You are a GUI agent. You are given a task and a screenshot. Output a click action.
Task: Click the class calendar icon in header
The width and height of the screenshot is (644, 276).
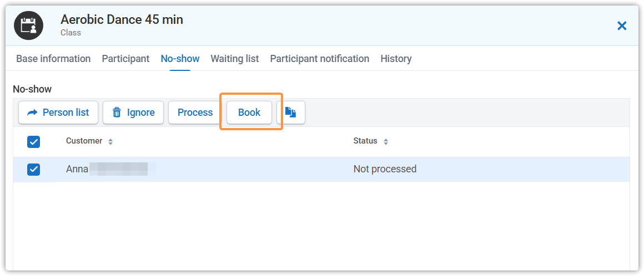pyautogui.click(x=28, y=25)
